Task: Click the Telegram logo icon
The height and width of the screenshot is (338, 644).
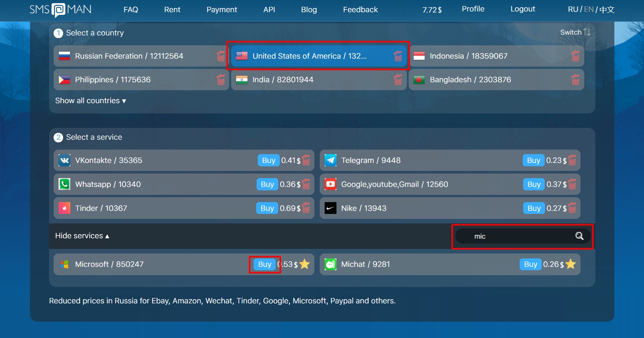Action: (330, 160)
